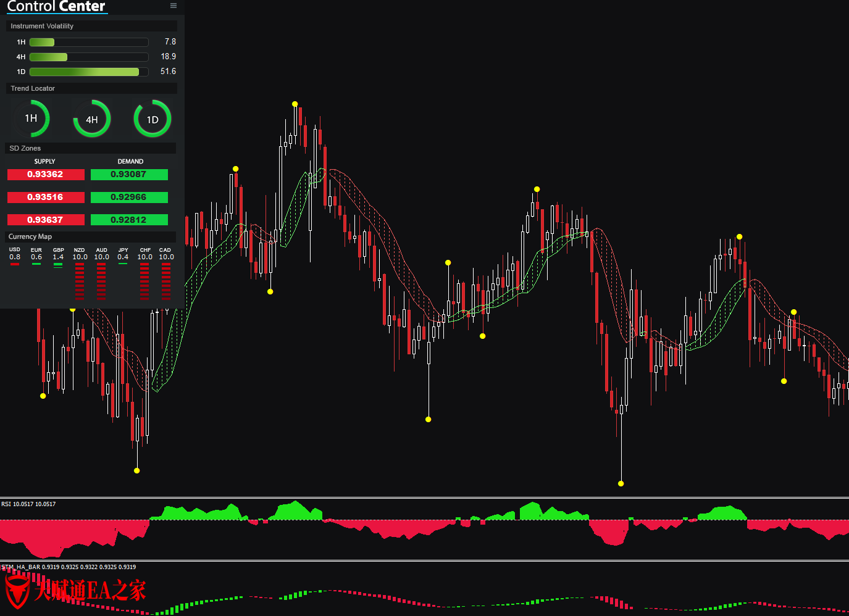
Task: Click the SD Zones section header
Action: pos(91,148)
